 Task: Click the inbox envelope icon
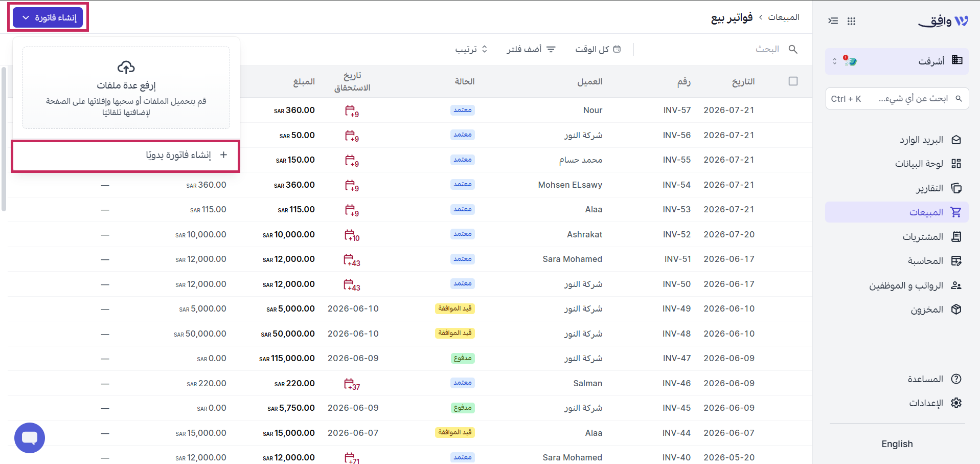pyautogui.click(x=956, y=140)
